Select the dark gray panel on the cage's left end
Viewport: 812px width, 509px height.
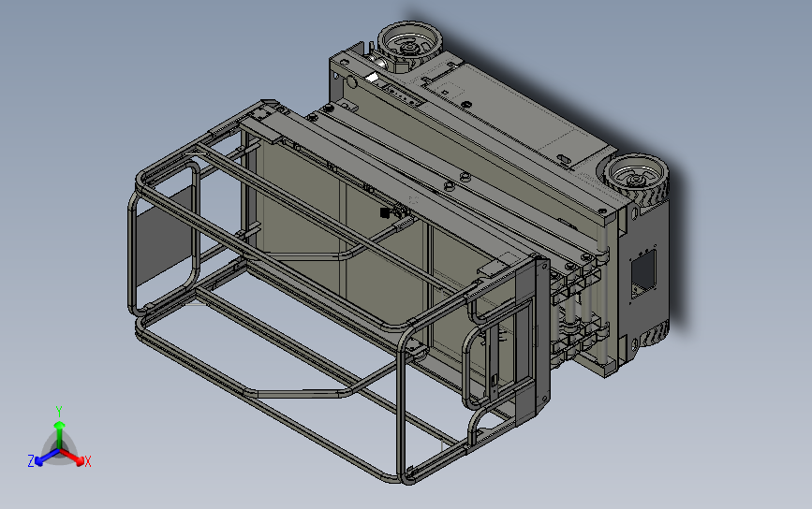pyautogui.click(x=162, y=236)
